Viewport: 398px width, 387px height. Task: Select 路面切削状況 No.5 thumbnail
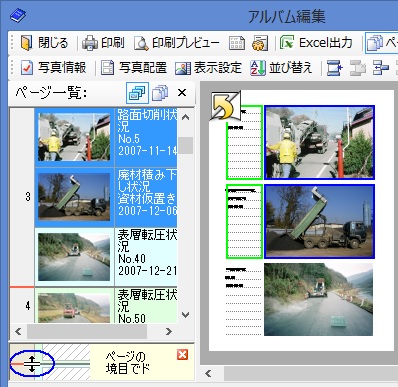pyautogui.click(x=74, y=137)
